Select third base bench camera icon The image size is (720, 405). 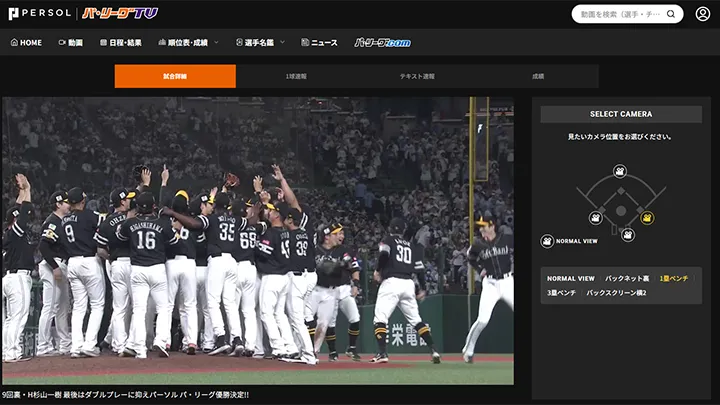596,218
